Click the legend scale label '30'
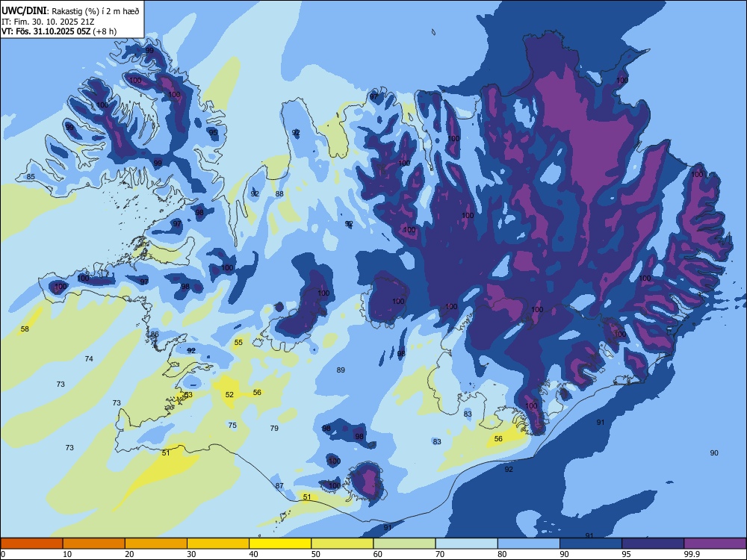The image size is (747, 560). 191,554
